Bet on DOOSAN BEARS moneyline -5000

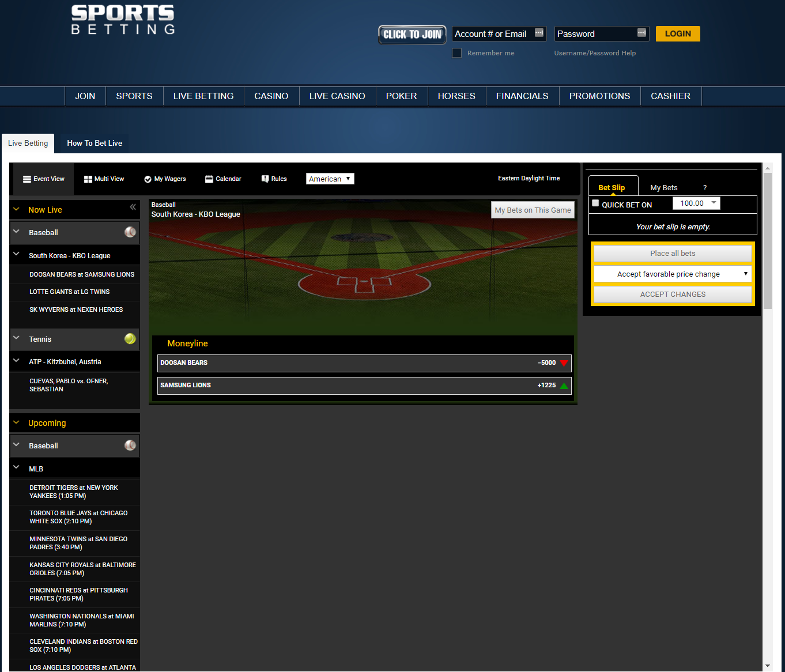[x=364, y=363]
